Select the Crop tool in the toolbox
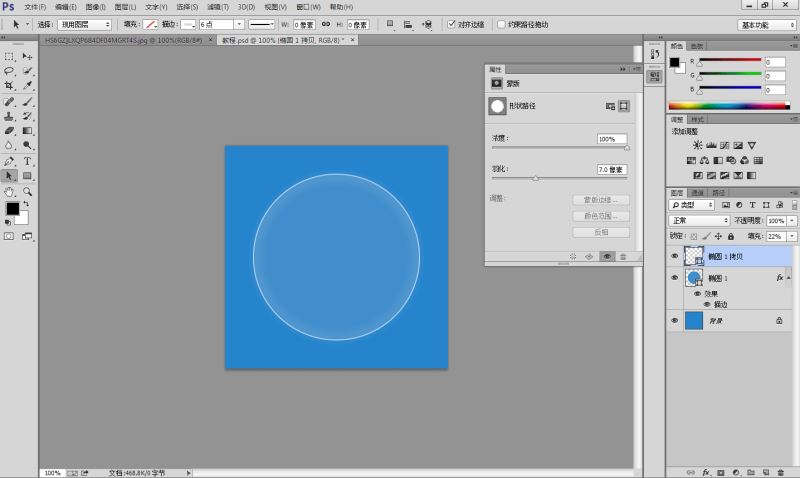 (9, 86)
